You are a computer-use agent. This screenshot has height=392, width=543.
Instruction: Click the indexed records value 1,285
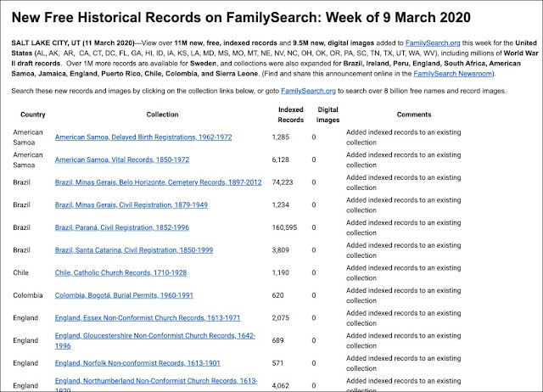281,137
